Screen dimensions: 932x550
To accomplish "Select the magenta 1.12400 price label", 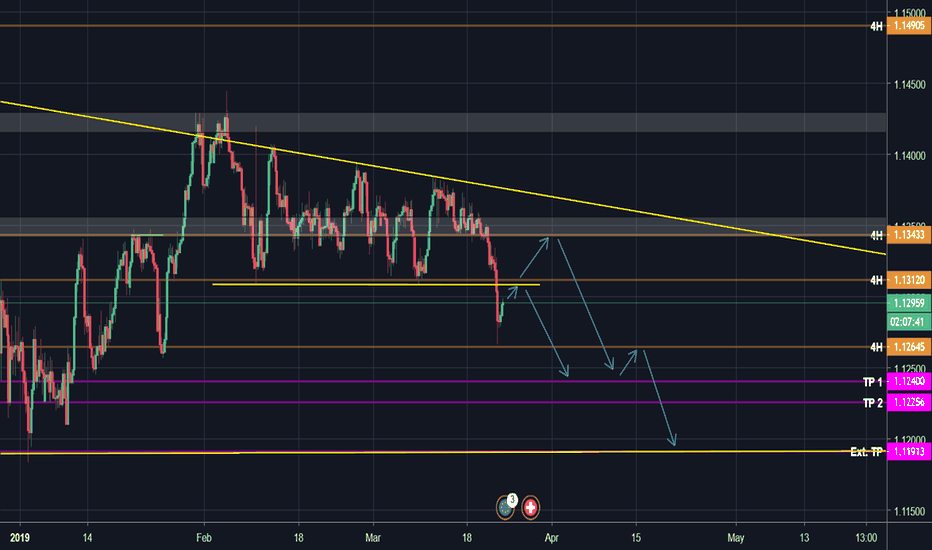I will point(909,382).
